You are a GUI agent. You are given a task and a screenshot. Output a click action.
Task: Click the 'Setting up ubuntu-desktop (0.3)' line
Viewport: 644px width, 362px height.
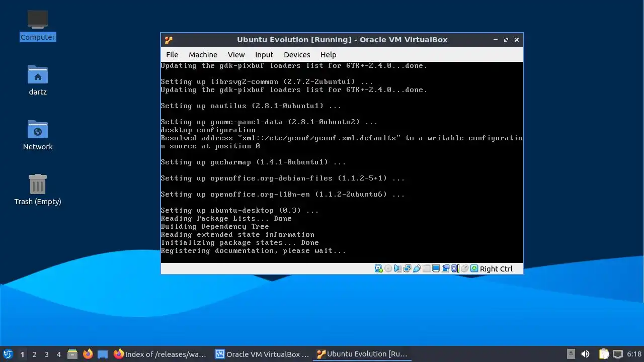[239, 210]
